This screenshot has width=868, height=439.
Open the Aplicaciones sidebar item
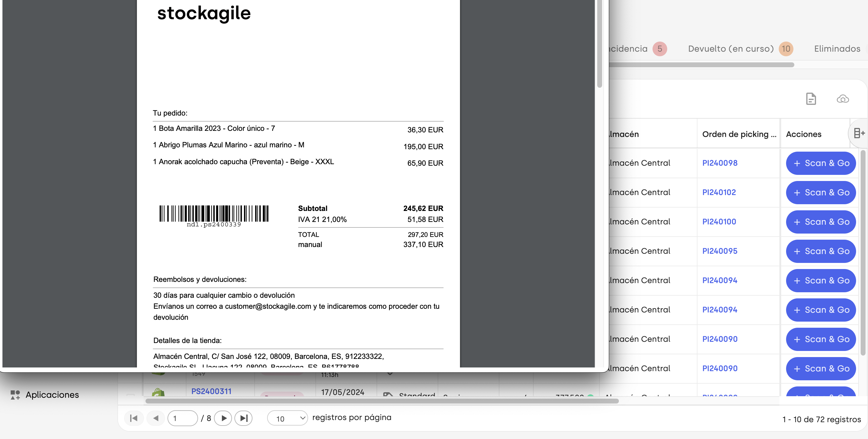pyautogui.click(x=45, y=395)
